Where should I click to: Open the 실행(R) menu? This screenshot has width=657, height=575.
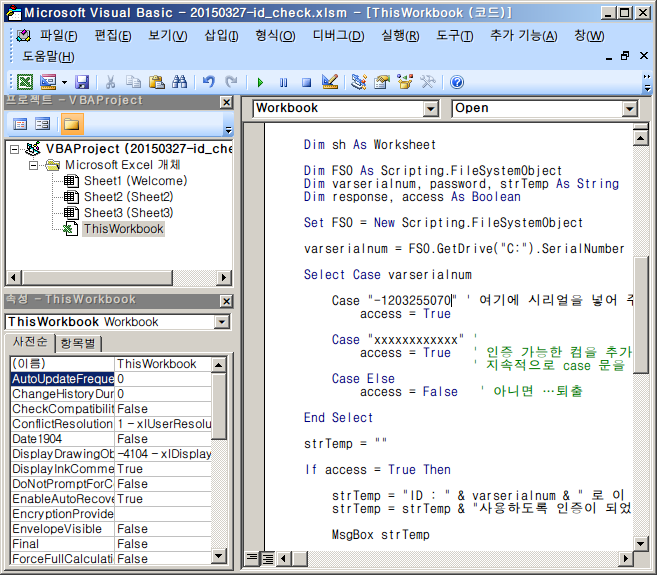tap(400, 36)
